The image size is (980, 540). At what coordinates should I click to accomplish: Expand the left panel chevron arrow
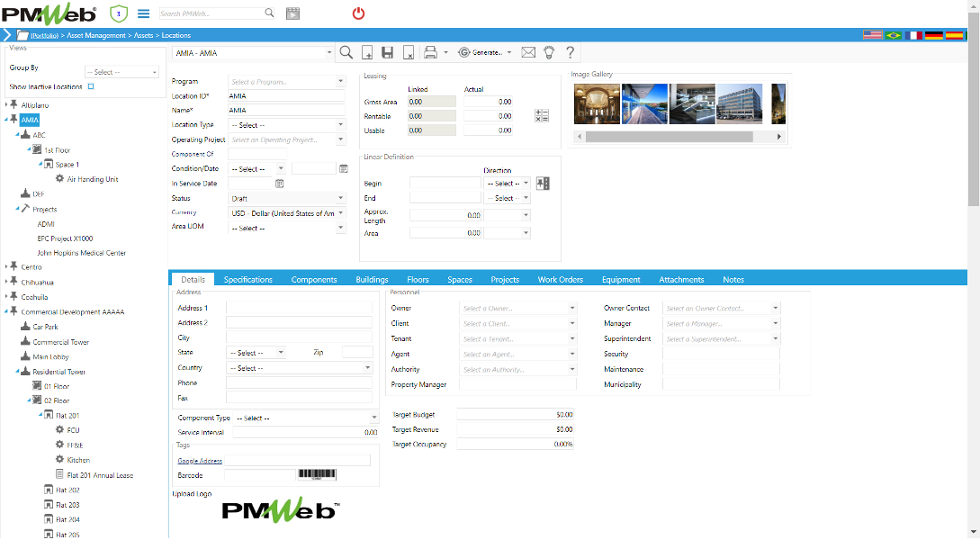click(x=7, y=35)
